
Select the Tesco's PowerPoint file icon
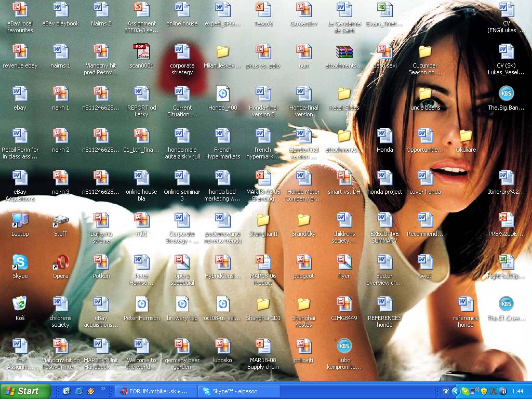[x=263, y=10]
